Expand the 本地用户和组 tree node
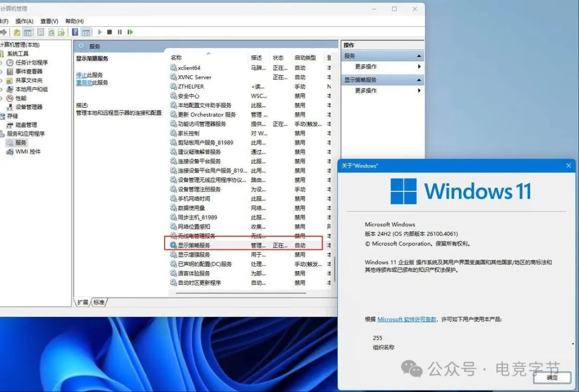Screen dimensions: 579x392 coord(2,89)
